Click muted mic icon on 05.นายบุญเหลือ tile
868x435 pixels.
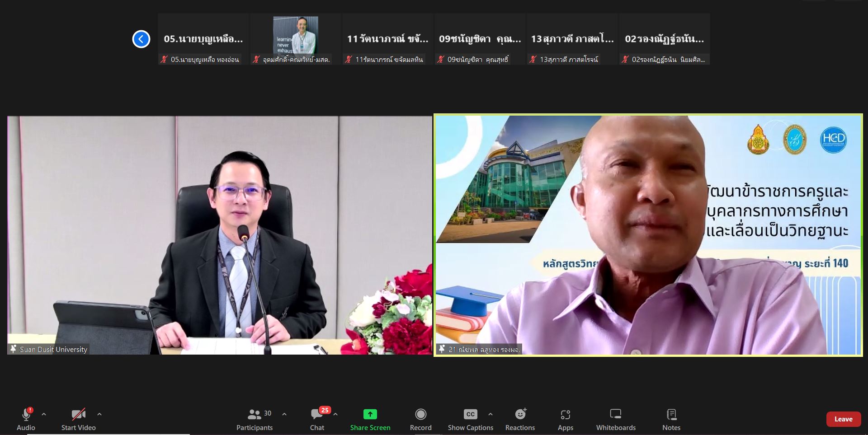pos(164,59)
